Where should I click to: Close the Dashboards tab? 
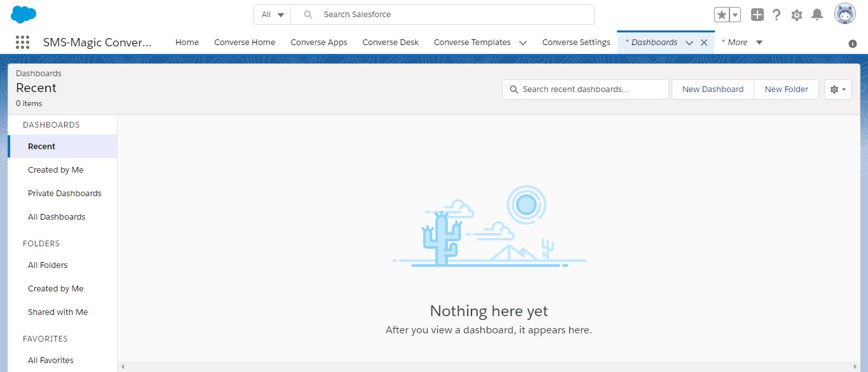coord(704,43)
